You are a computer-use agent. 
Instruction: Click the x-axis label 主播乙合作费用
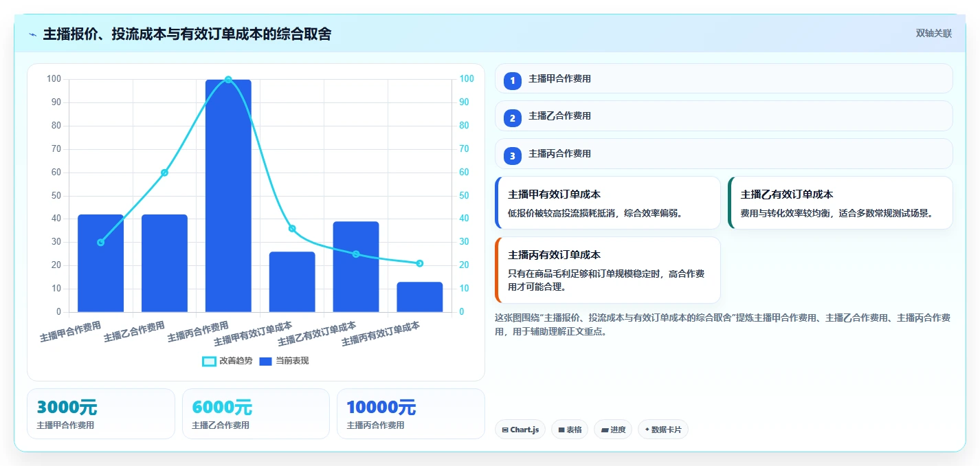(x=135, y=331)
